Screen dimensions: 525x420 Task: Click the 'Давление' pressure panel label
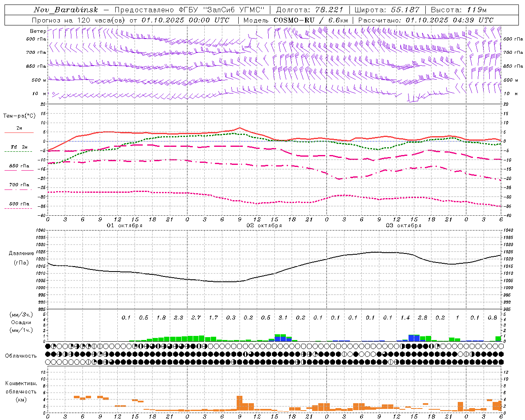(21, 253)
